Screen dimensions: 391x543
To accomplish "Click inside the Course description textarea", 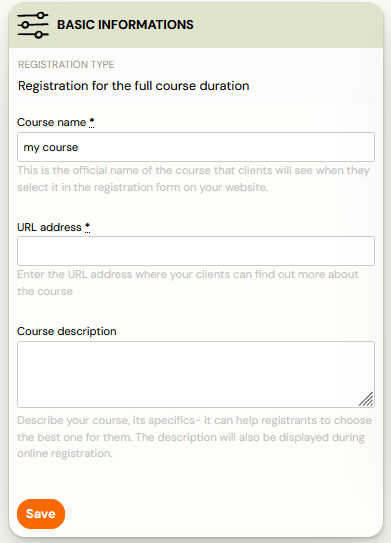I will 196,374.
